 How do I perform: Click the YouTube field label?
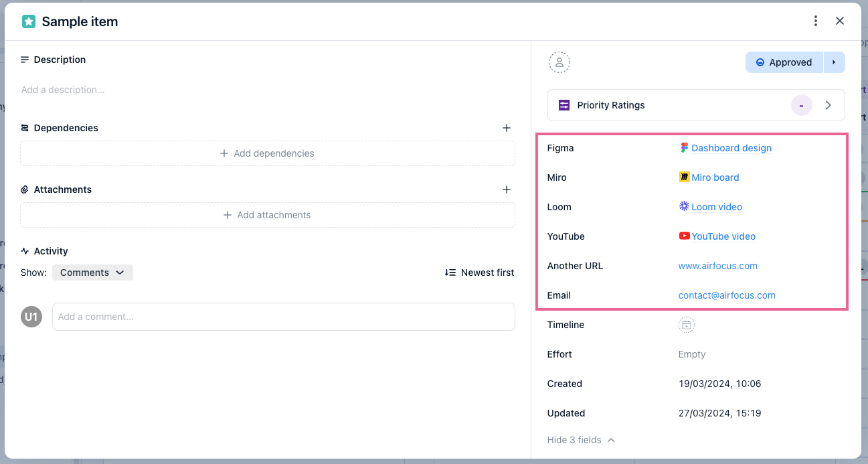click(x=566, y=236)
